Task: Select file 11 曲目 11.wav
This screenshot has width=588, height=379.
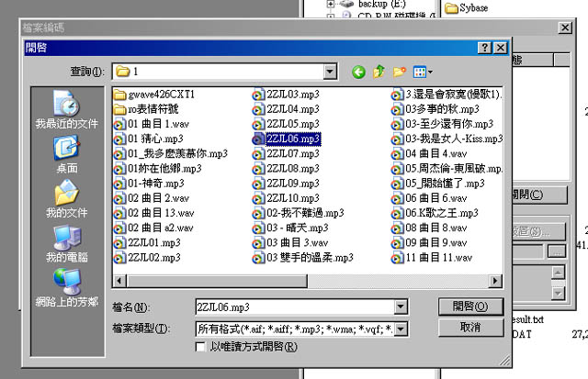Action: point(432,258)
